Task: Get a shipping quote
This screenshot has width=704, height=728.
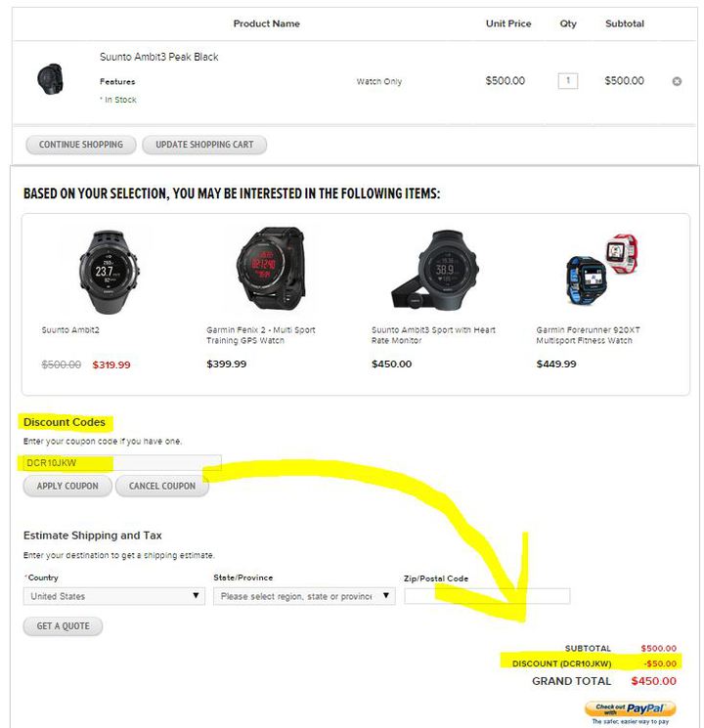Action: click(x=63, y=625)
